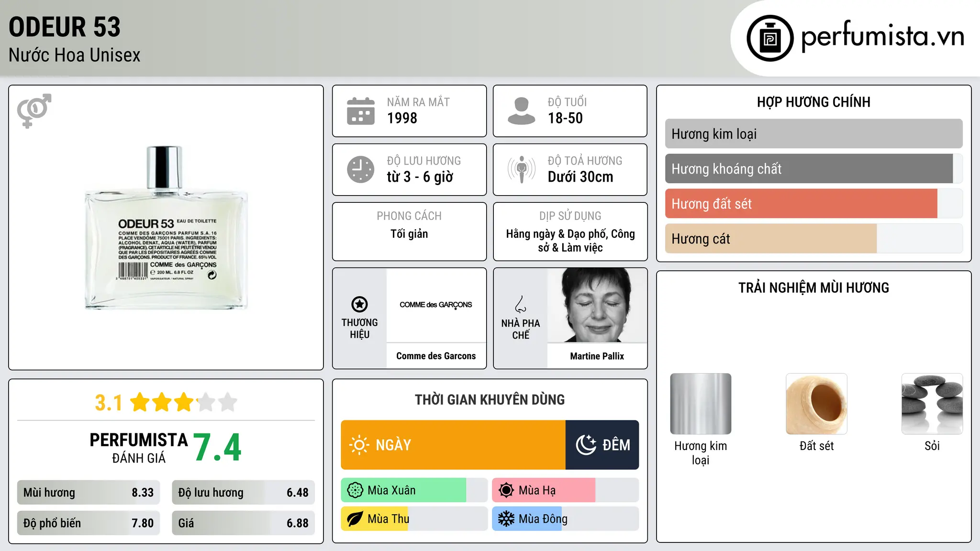This screenshot has width=980, height=551.
Task: Click the COMME des GARÇONS brand logo image
Action: pyautogui.click(x=436, y=305)
